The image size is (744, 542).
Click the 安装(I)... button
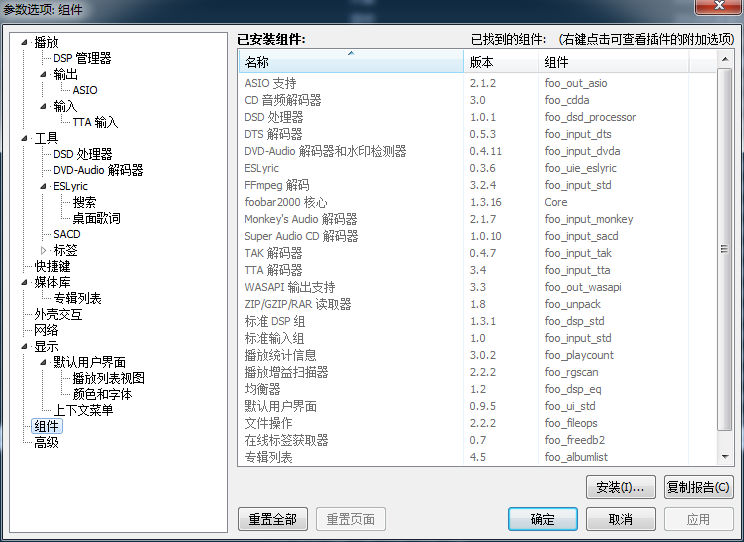pyautogui.click(x=620, y=487)
